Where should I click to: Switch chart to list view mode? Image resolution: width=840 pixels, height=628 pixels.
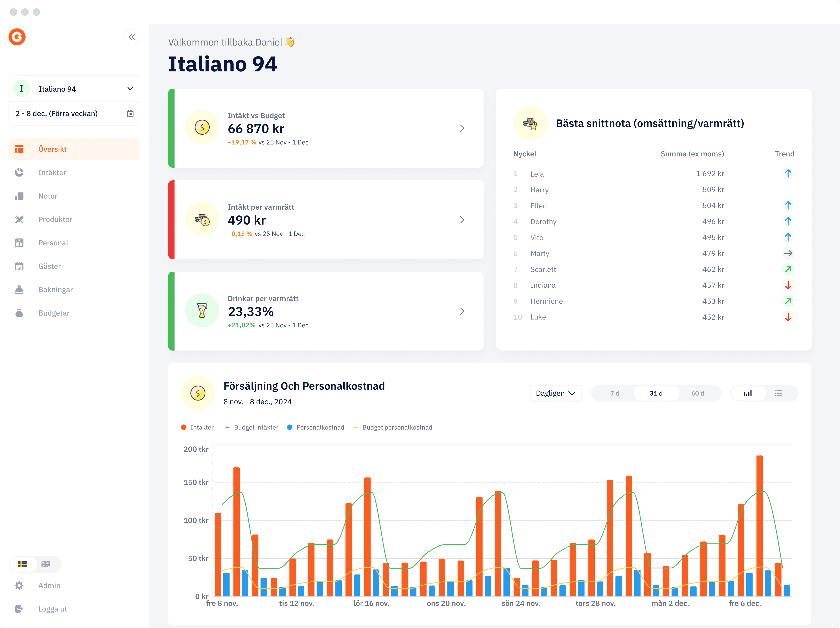coord(779,393)
